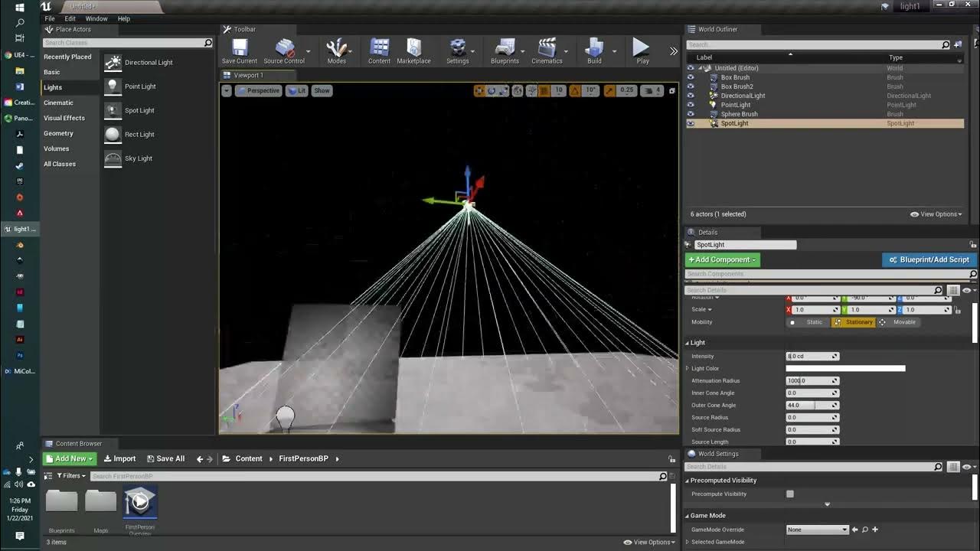This screenshot has width=980, height=551.
Task: Maximize the viewport with corner icon
Action: tap(671, 90)
